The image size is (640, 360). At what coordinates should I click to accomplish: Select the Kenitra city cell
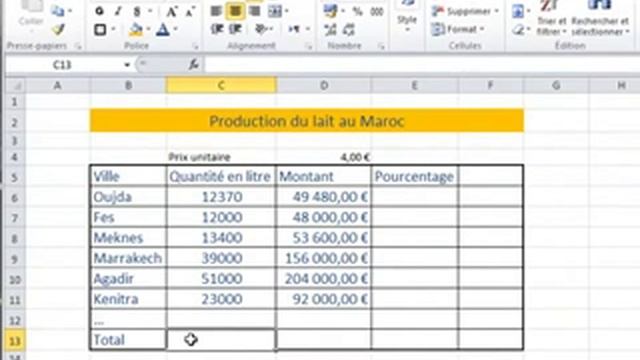coord(128,299)
